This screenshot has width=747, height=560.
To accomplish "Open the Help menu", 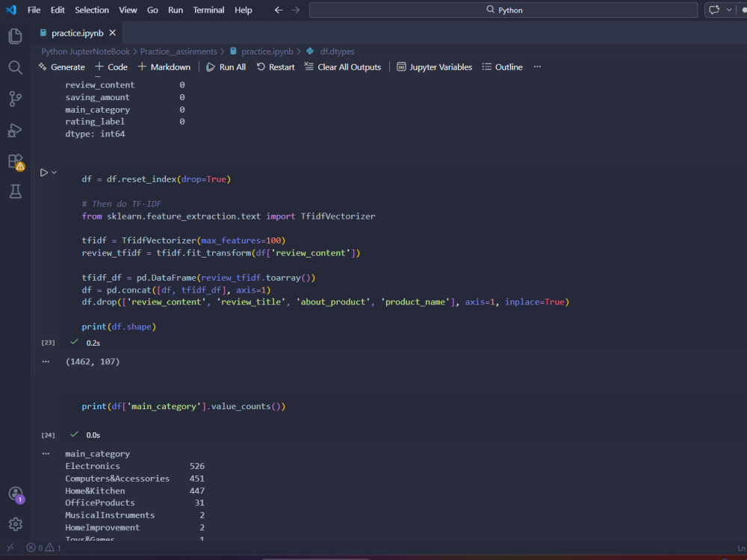I will pyautogui.click(x=243, y=10).
